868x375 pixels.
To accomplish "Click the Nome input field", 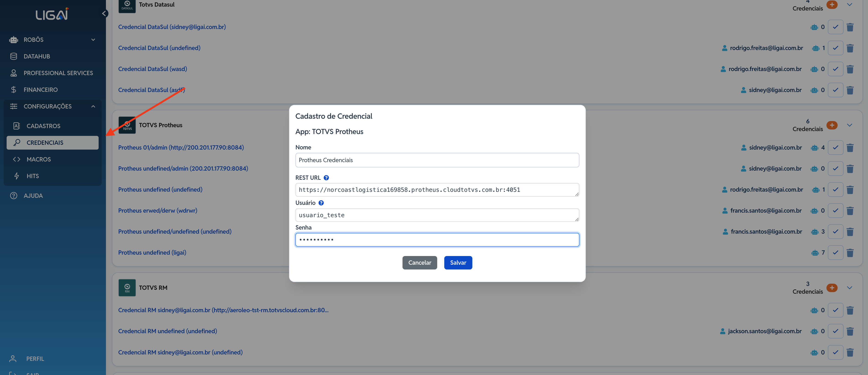I will 437,160.
